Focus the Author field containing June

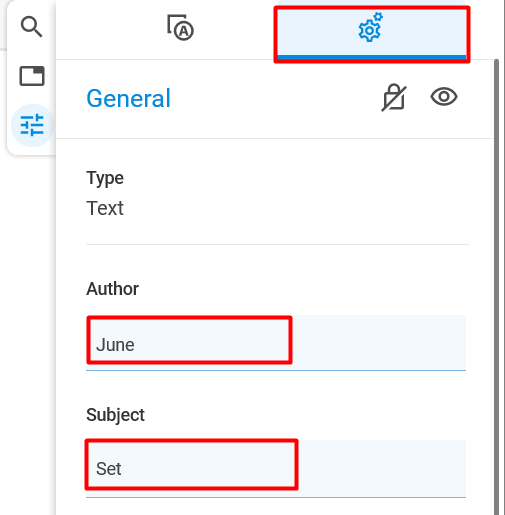(276, 342)
